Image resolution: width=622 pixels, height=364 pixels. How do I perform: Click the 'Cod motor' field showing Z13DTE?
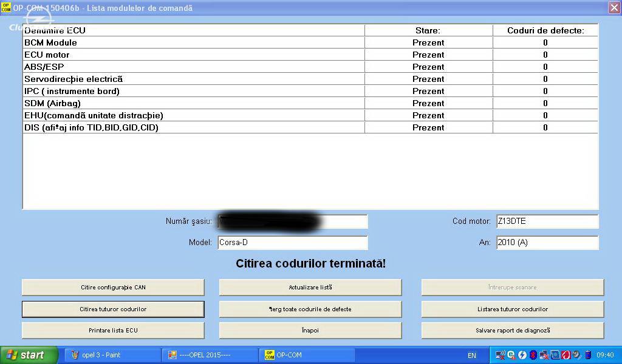point(547,221)
